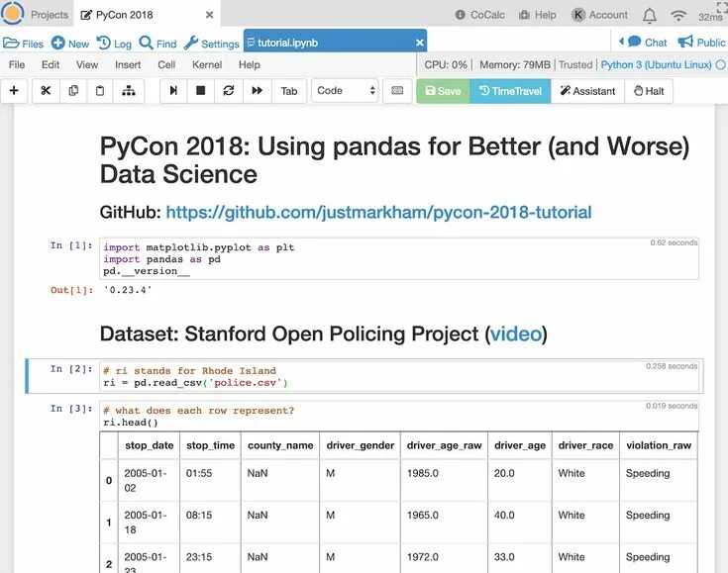Open the Code cell type dropdown

pos(345,90)
